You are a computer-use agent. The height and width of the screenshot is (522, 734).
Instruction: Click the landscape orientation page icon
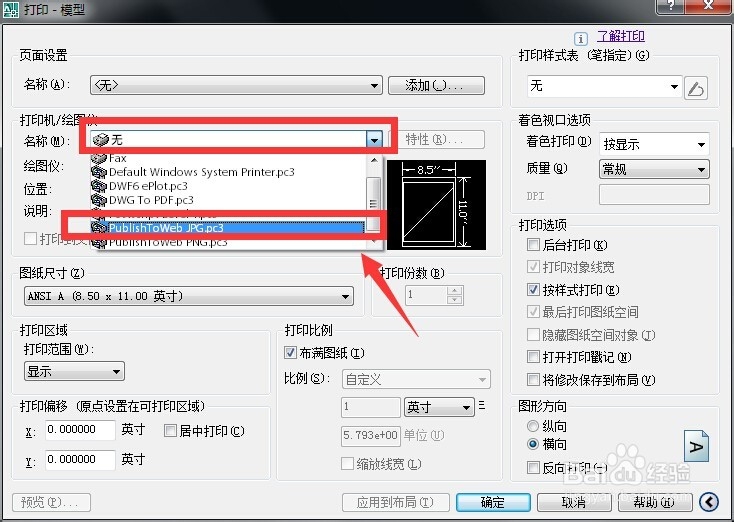pos(697,446)
